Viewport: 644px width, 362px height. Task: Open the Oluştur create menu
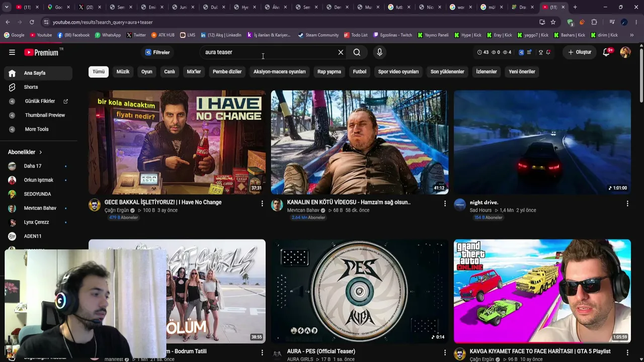[x=580, y=52]
